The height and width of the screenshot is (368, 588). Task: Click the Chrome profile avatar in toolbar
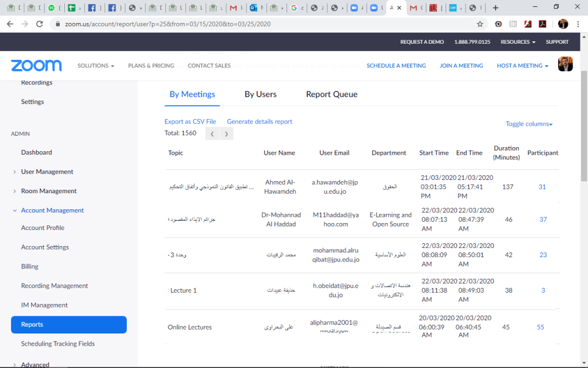pyautogui.click(x=563, y=24)
